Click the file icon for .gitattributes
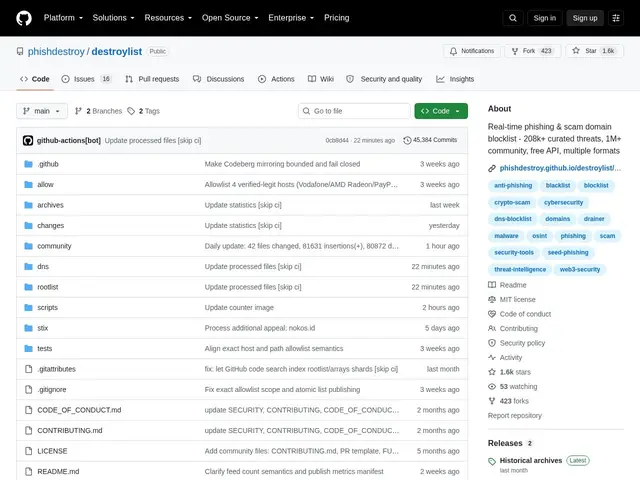Viewport: 640px width, 480px height. 28,369
